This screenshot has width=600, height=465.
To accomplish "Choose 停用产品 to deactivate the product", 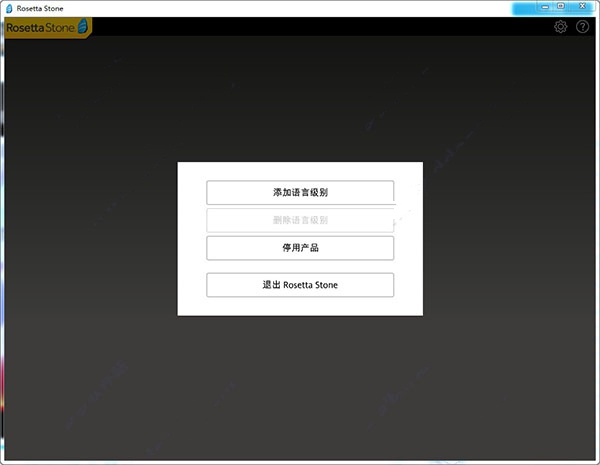I will pyautogui.click(x=300, y=248).
